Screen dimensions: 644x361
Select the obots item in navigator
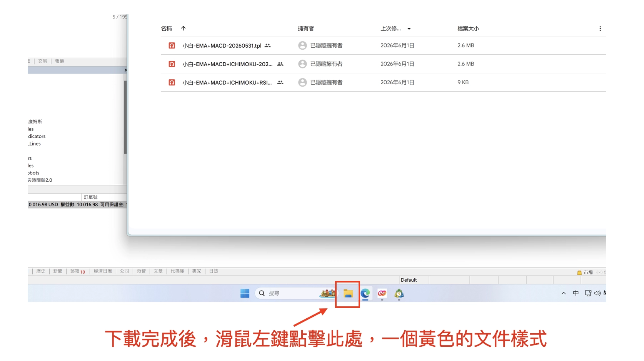pyautogui.click(x=33, y=173)
